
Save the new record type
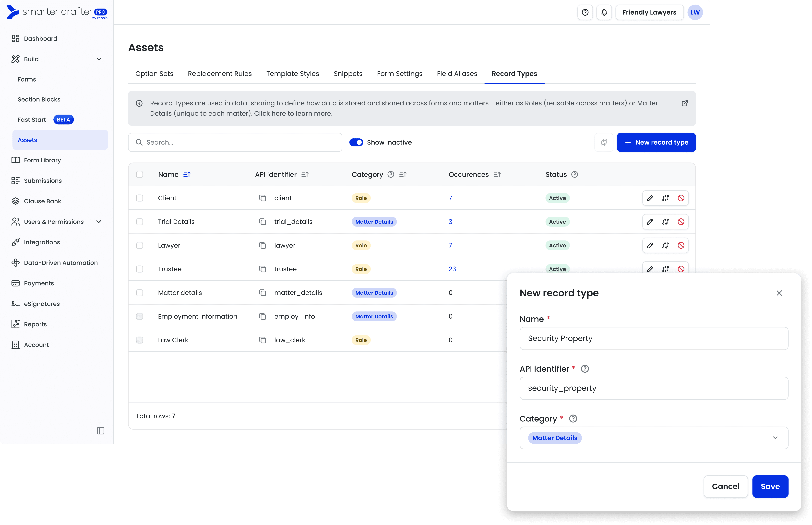(770, 487)
